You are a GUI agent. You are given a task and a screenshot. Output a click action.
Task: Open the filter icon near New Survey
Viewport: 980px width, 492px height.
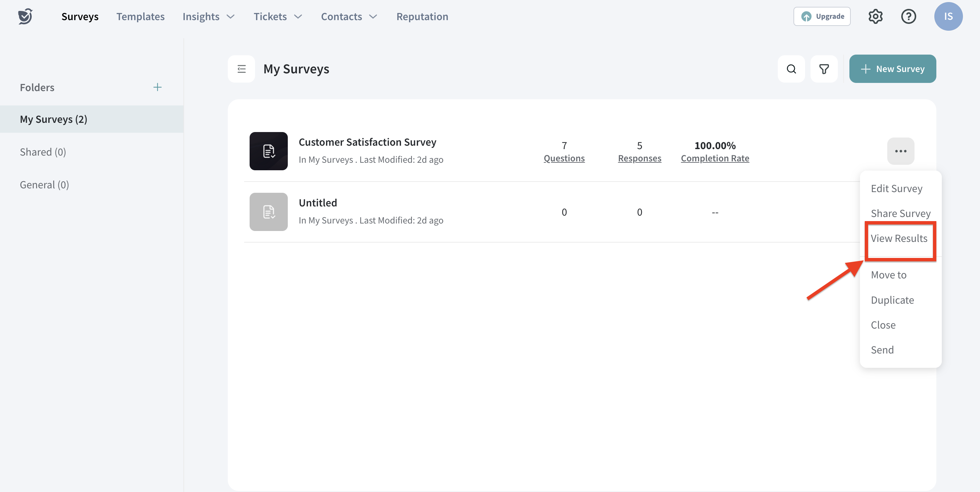[x=824, y=69]
